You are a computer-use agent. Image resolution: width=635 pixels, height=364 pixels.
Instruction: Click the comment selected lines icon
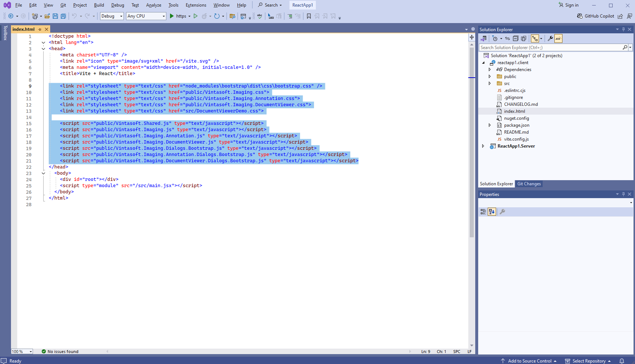point(271,16)
